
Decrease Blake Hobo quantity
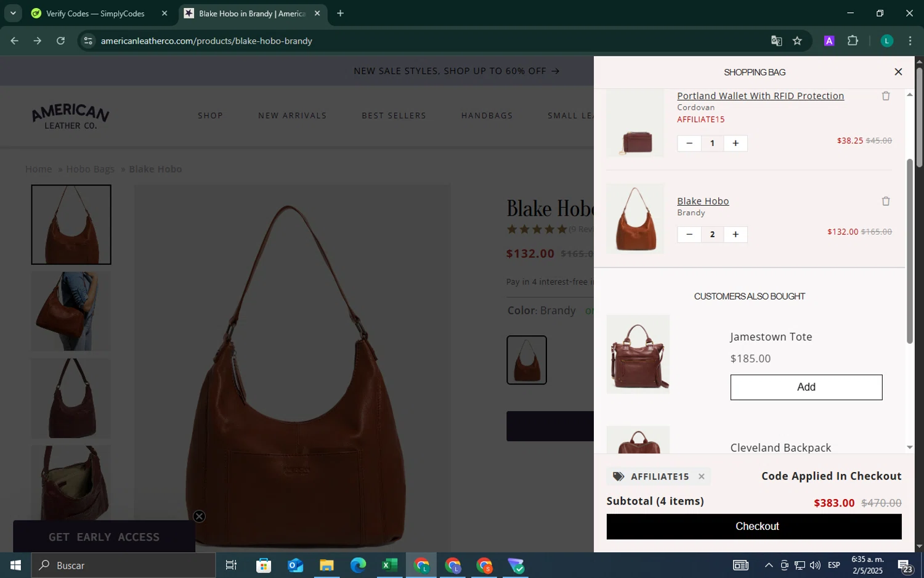coord(689,235)
